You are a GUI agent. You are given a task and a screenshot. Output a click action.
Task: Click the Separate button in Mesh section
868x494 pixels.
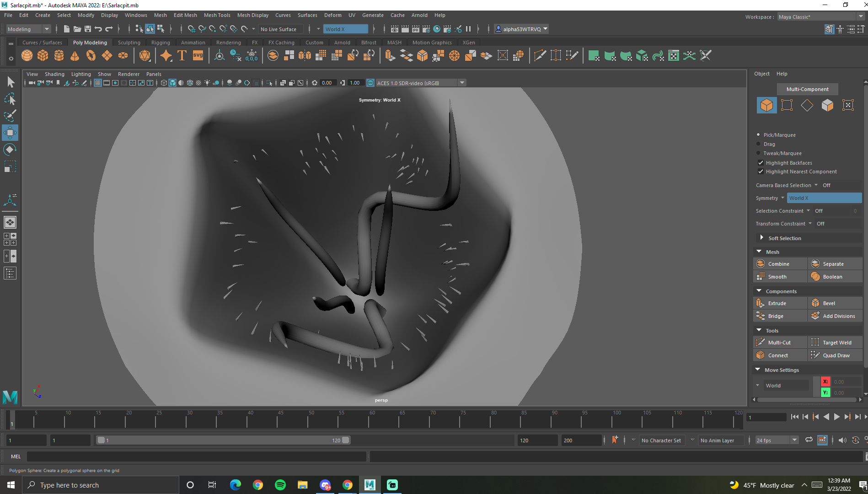(835, 264)
